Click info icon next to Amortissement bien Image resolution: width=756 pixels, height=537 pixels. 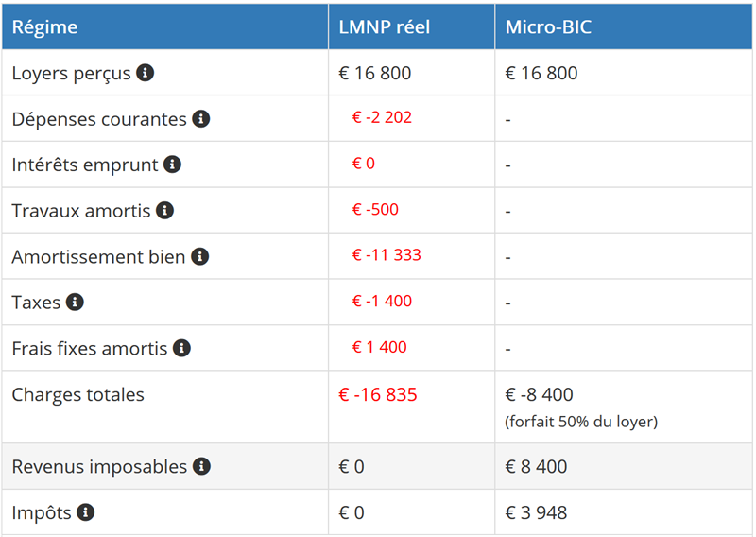(x=199, y=256)
